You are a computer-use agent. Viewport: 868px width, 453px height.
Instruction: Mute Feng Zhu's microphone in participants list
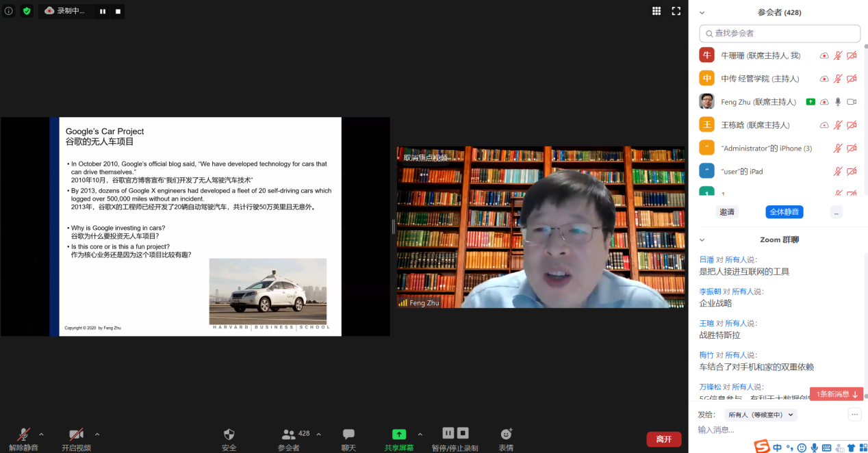(x=837, y=101)
